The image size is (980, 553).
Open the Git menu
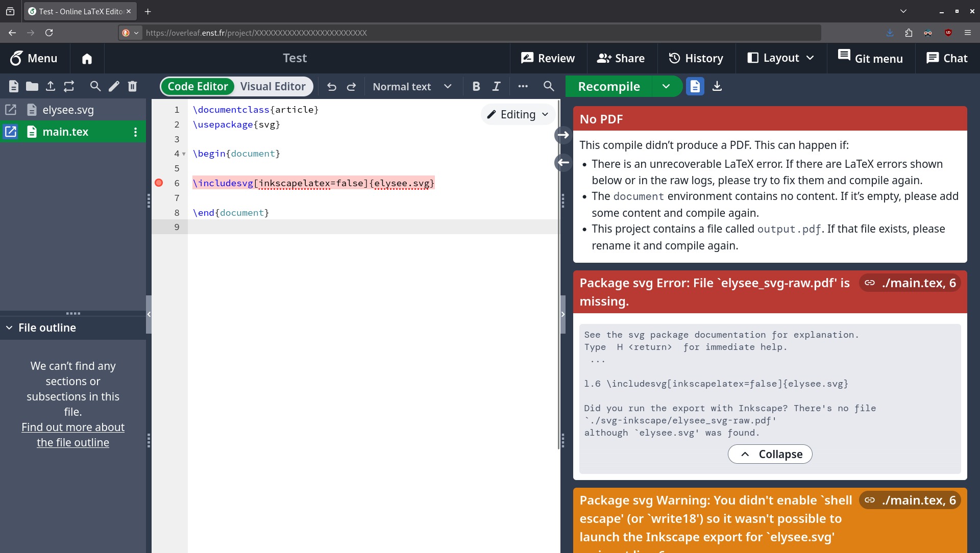click(870, 58)
